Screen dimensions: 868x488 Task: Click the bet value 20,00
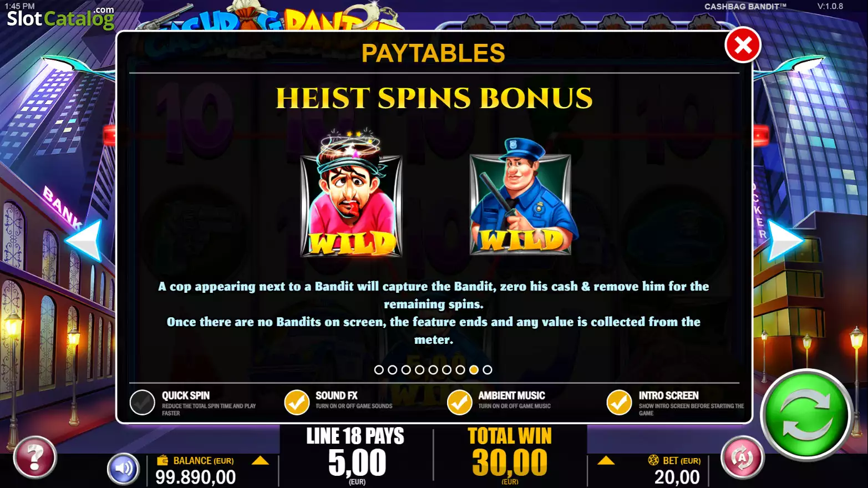(677, 477)
